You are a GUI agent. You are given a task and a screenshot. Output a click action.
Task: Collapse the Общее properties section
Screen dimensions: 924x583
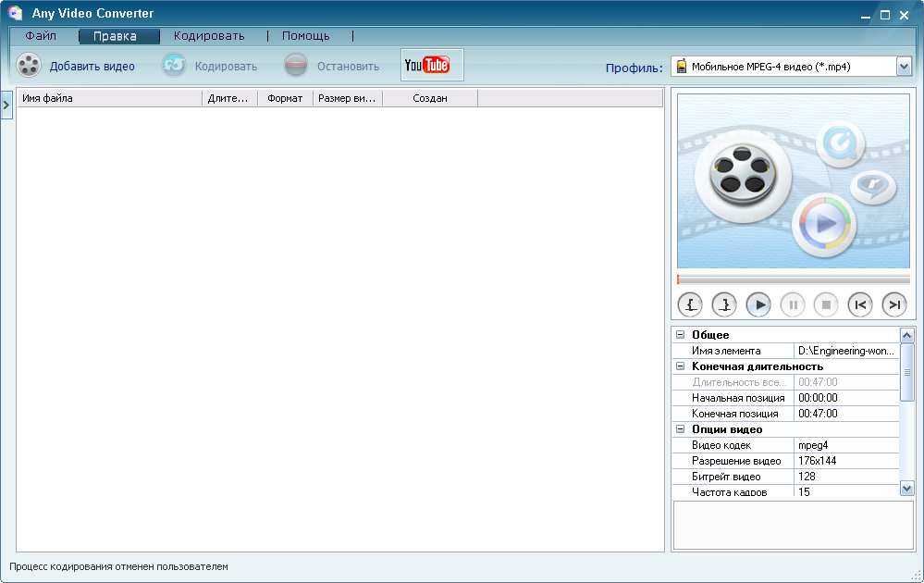(x=680, y=334)
